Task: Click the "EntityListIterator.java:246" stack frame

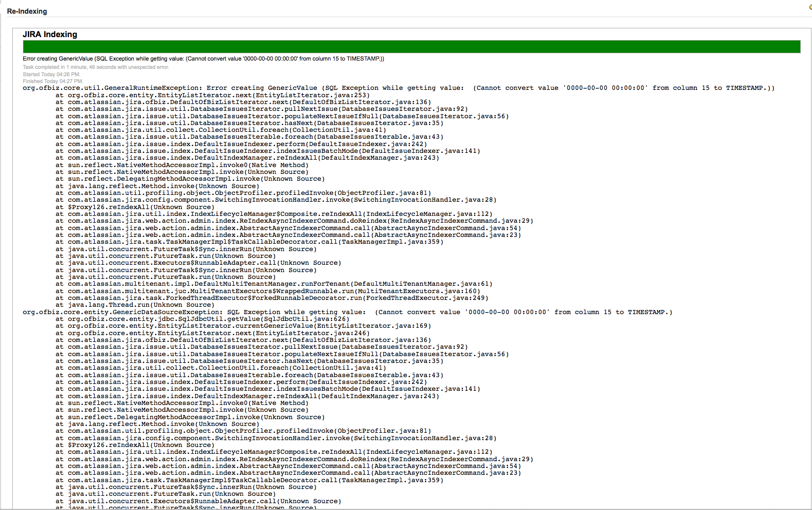Action: [212, 333]
